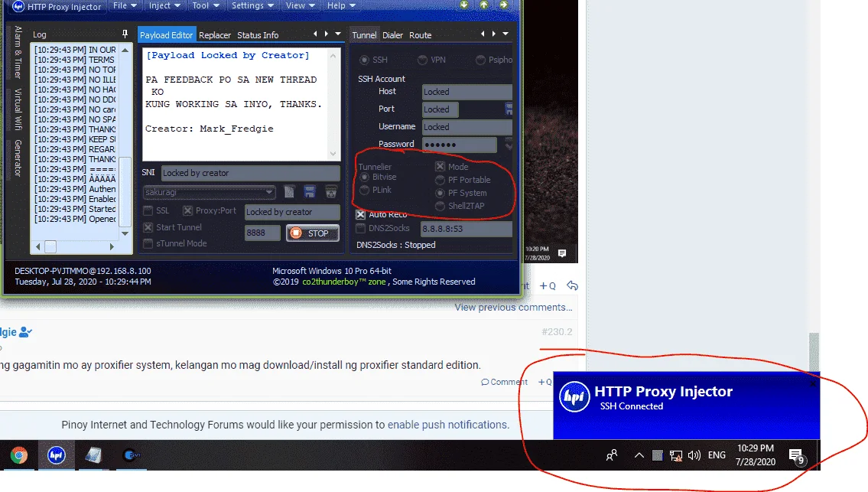Open payload tab list dropdown arrow

(338, 34)
